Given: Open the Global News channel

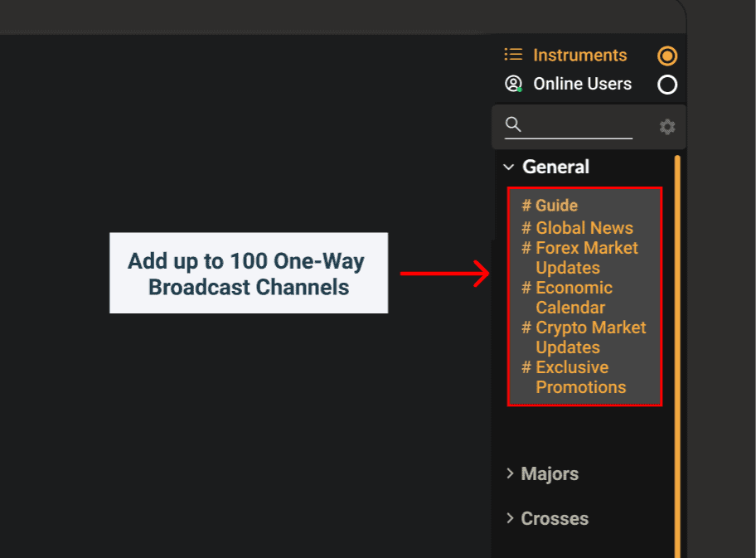Looking at the screenshot, I should (584, 228).
